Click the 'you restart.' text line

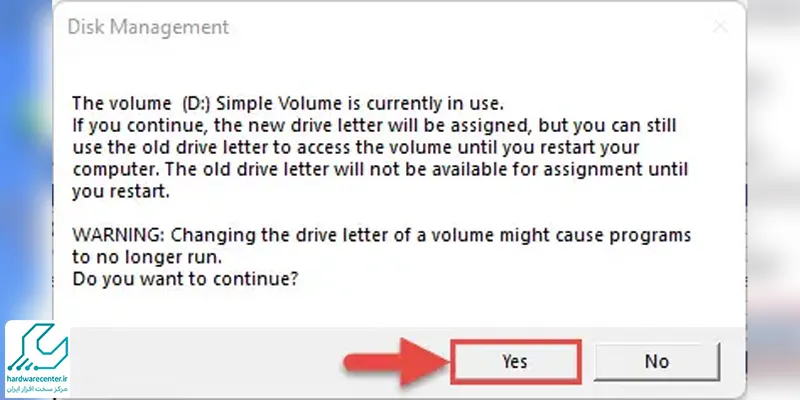pyautogui.click(x=120, y=192)
